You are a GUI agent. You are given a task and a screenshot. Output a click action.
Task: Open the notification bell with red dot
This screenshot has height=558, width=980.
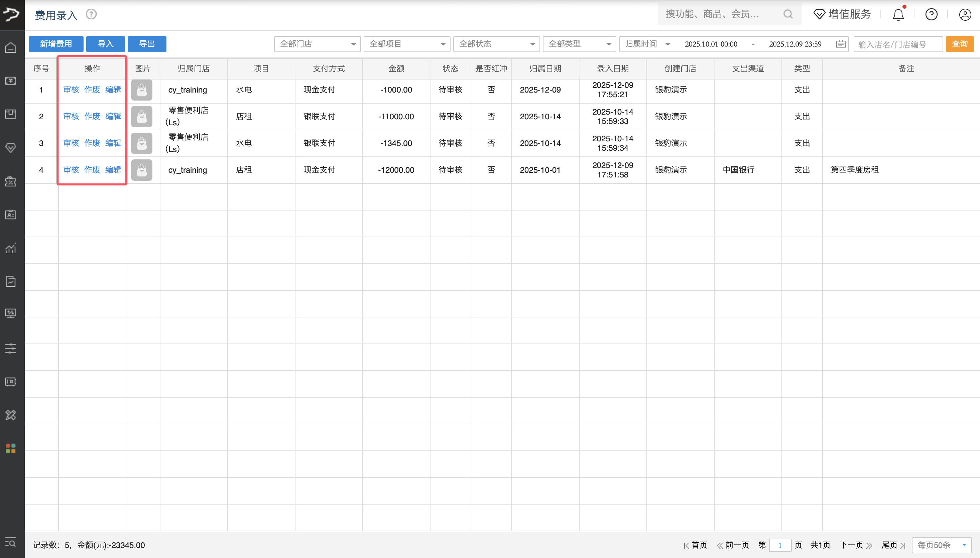[898, 14]
